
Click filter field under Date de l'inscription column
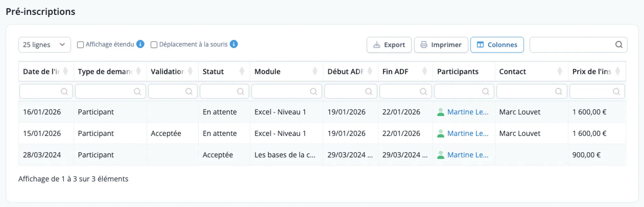(46, 91)
